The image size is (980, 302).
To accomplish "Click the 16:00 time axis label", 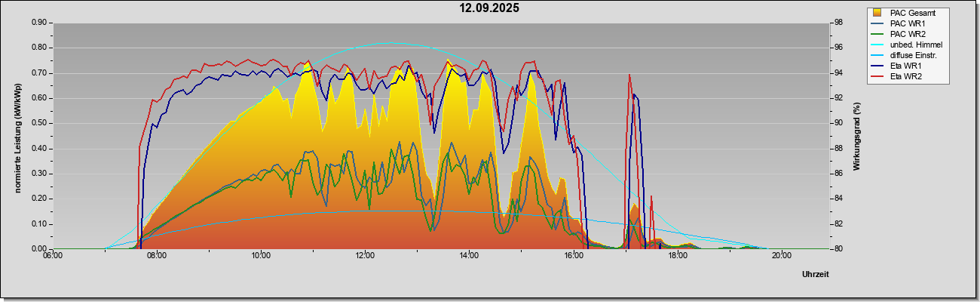I will (x=573, y=254).
